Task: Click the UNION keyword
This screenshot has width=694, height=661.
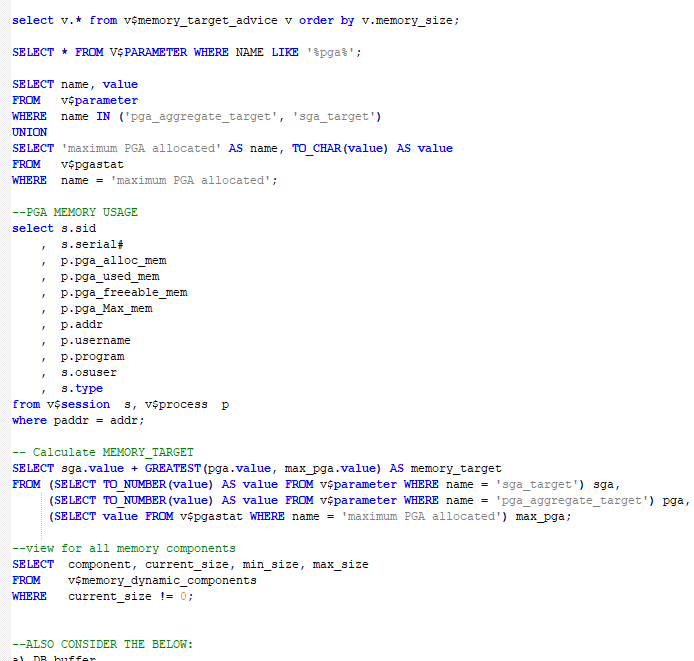Action: (x=30, y=132)
